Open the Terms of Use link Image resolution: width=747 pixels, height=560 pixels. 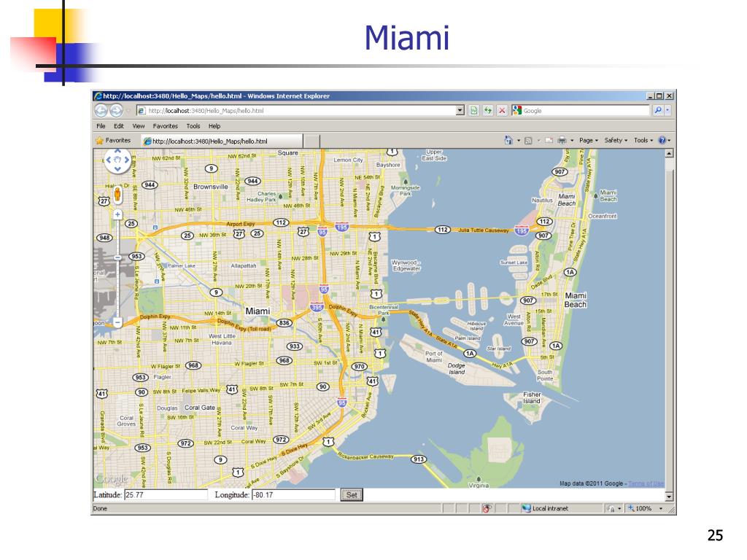click(x=646, y=484)
